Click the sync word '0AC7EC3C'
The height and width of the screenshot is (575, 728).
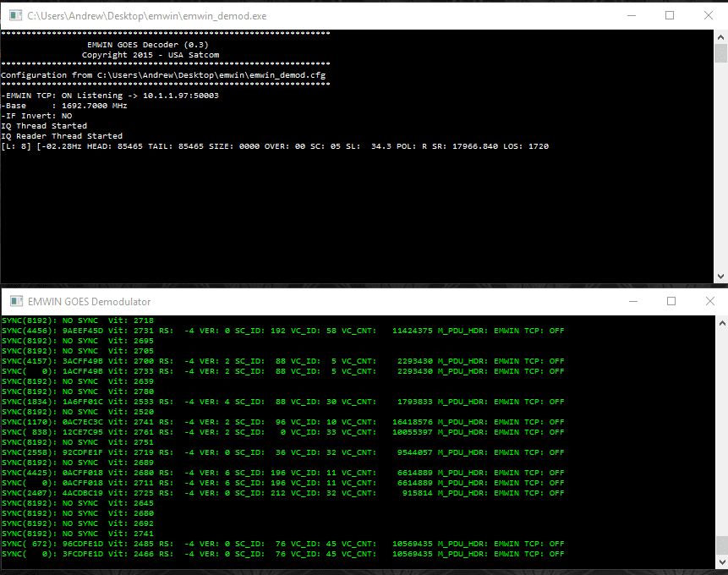(83, 422)
